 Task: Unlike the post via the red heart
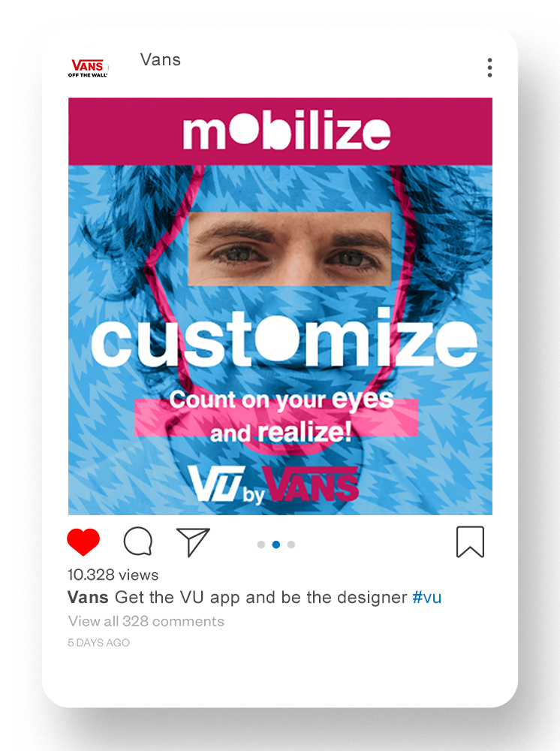point(83,541)
